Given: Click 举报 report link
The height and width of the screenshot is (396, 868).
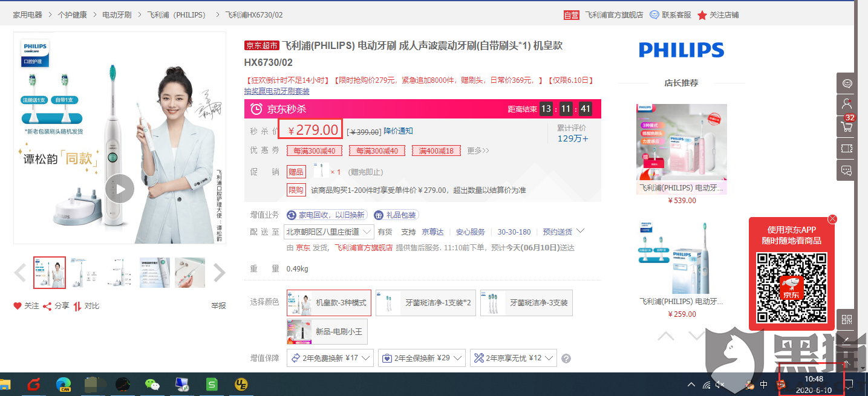Looking at the screenshot, I should 218,306.
